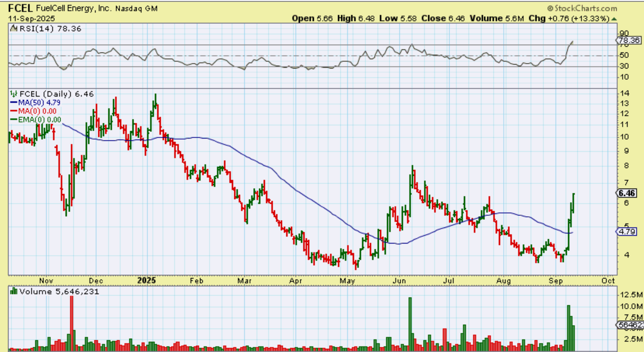Click the 6.46 last price tag
644x352 pixels.
[x=627, y=194]
